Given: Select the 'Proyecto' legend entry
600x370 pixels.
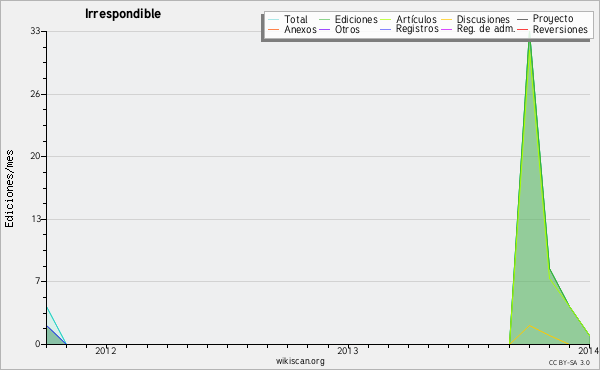Looking at the screenshot, I should tap(553, 19).
